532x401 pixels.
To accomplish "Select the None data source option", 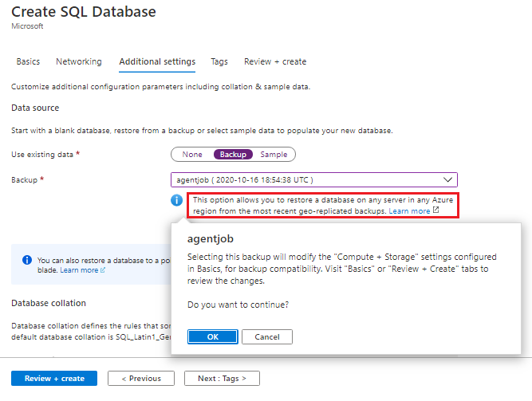I will (192, 155).
